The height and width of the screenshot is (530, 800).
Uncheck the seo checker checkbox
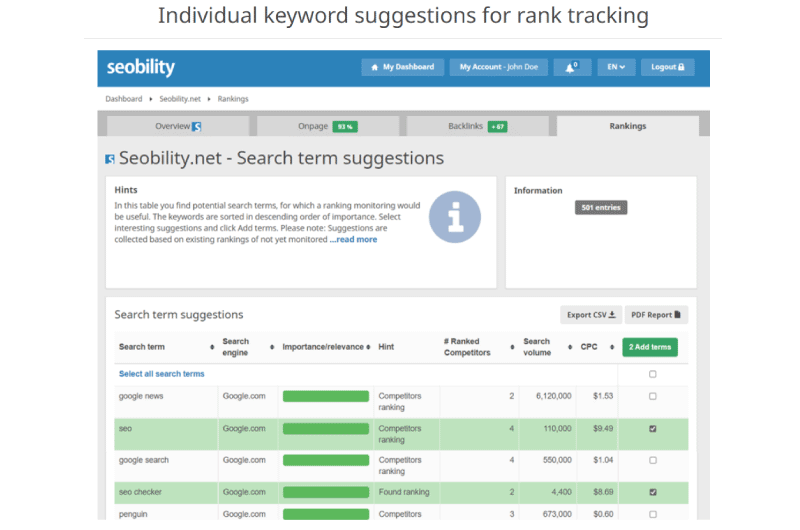pos(653,492)
